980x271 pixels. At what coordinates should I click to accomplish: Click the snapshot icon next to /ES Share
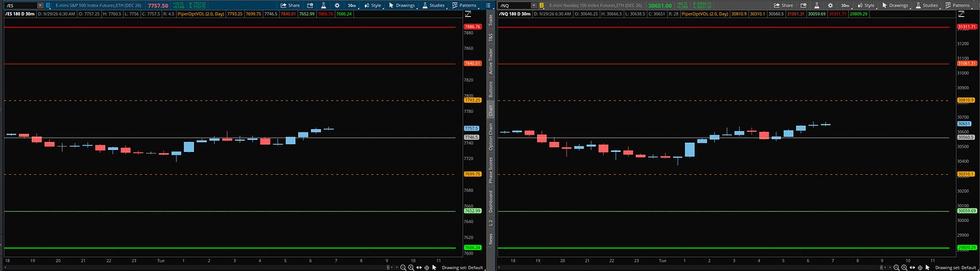[310, 5]
